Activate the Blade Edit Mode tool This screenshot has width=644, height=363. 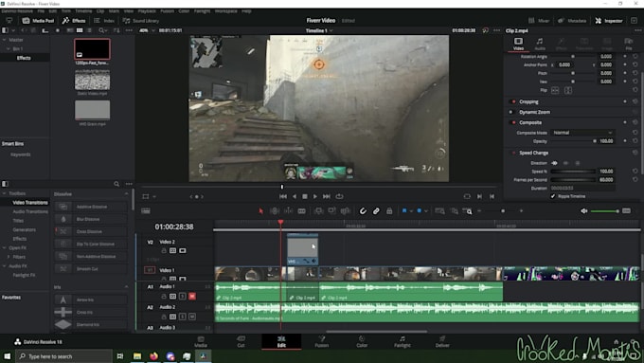tap(301, 211)
